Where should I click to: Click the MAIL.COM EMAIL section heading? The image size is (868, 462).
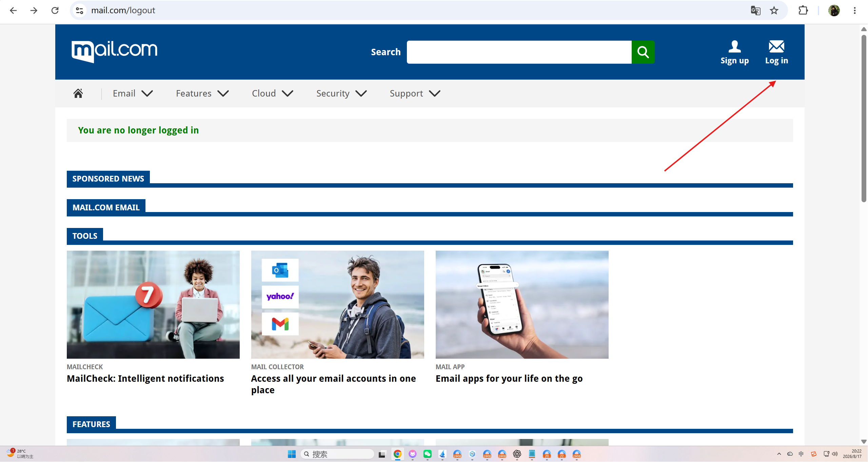(106, 207)
